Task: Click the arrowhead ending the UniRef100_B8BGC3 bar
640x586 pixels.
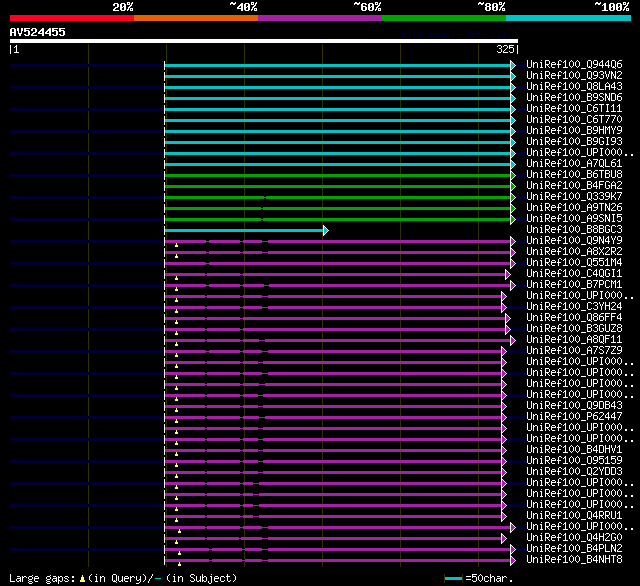Action: [326, 231]
